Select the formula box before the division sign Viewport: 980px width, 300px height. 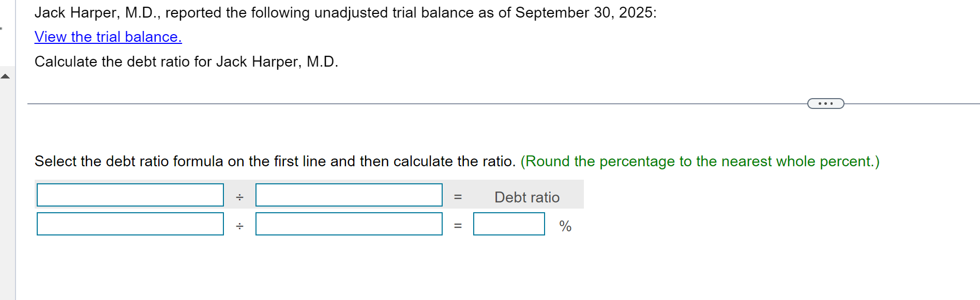tap(129, 195)
